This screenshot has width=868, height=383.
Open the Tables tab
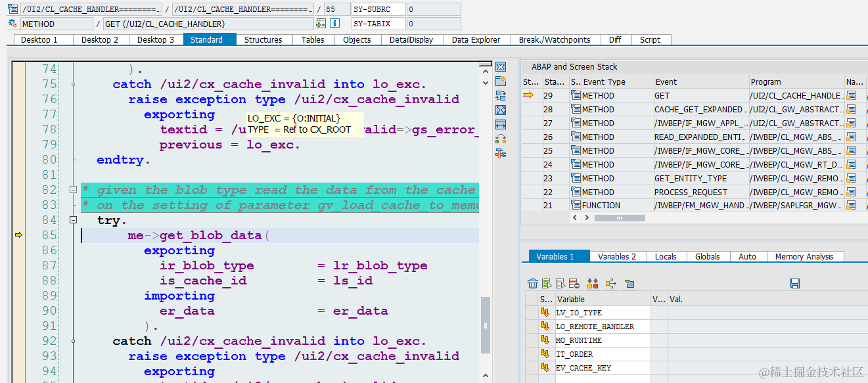pos(313,39)
